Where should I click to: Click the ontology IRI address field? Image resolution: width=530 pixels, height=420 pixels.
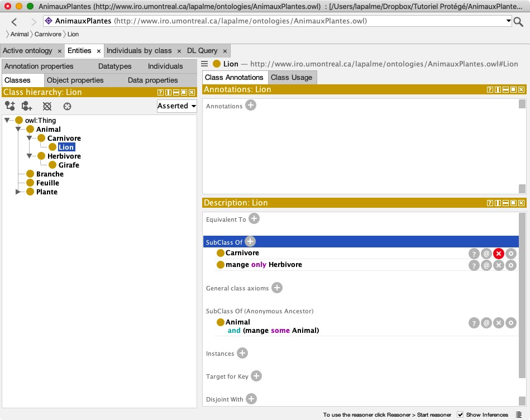pos(279,21)
